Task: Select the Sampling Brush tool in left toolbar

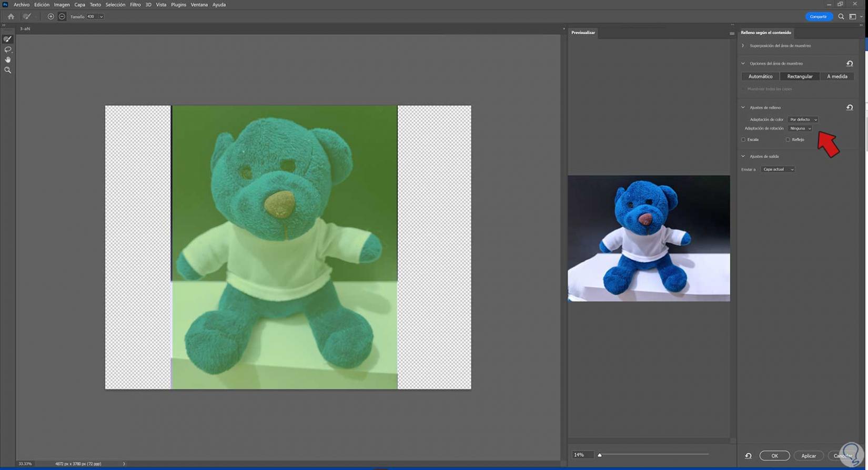Action: coord(8,39)
